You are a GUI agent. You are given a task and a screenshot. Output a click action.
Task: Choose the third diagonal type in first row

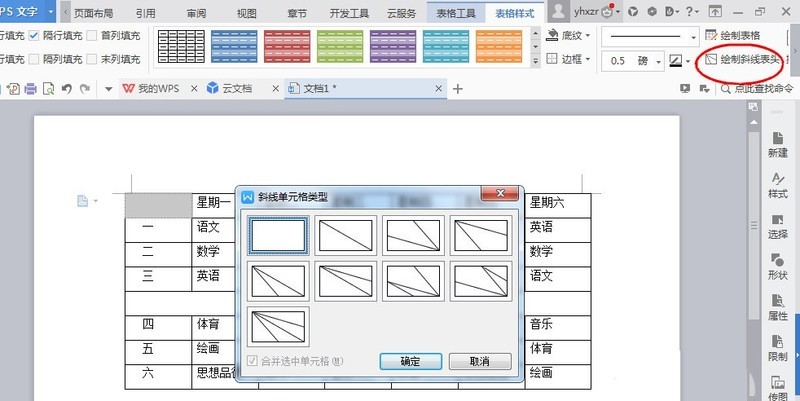click(x=413, y=235)
